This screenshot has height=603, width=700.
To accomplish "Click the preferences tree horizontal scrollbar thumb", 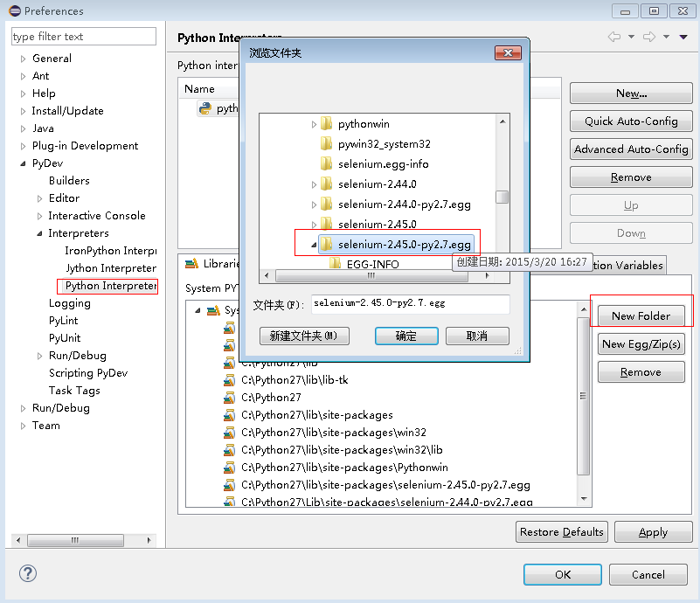I will click(x=75, y=540).
